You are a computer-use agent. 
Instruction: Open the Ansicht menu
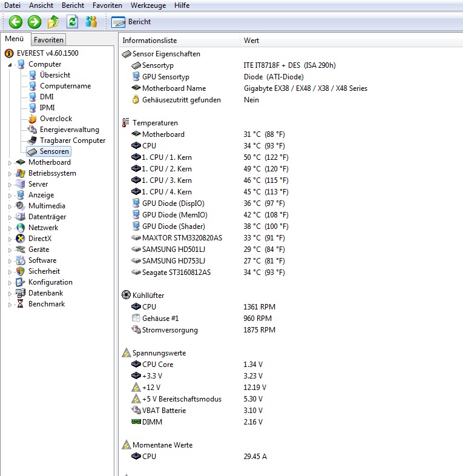pos(41,5)
